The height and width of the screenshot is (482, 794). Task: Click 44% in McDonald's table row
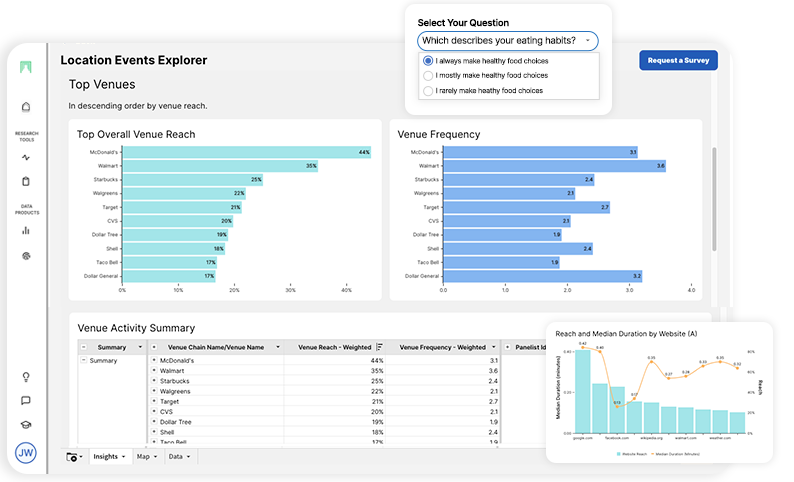click(x=377, y=360)
